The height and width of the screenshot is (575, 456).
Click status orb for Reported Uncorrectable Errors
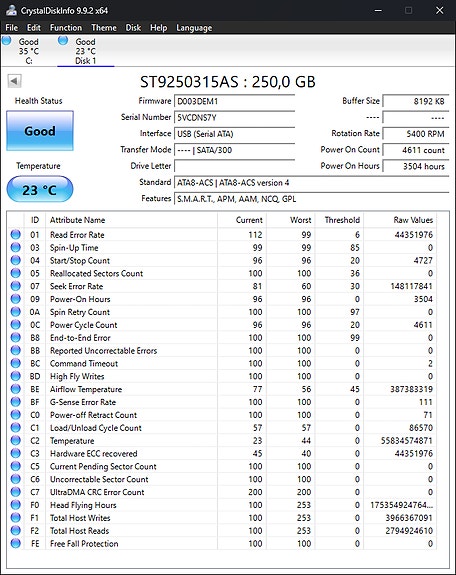(x=16, y=350)
